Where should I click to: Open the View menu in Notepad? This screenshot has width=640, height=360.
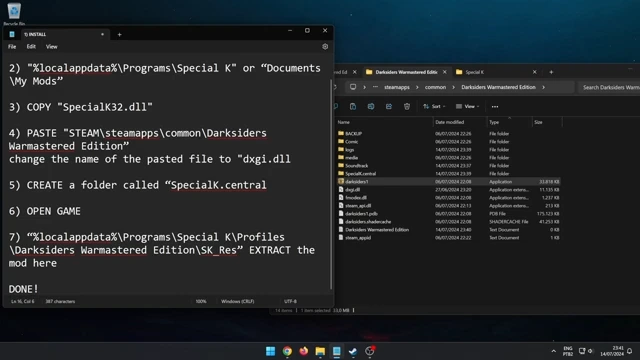[51, 47]
